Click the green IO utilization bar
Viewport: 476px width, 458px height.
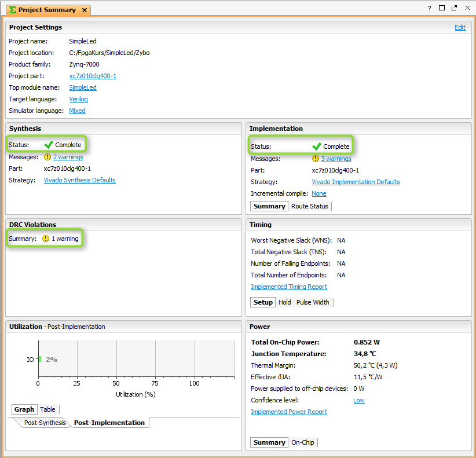(x=40, y=359)
